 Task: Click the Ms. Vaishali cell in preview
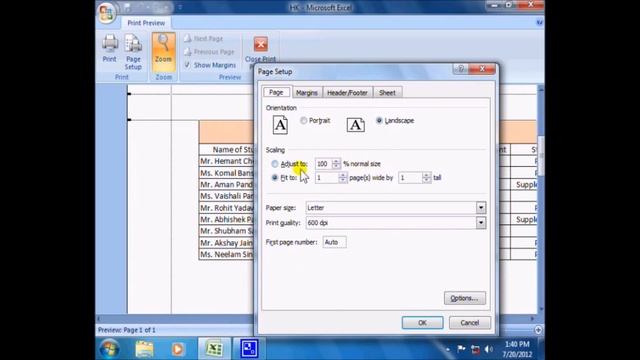tap(226, 196)
